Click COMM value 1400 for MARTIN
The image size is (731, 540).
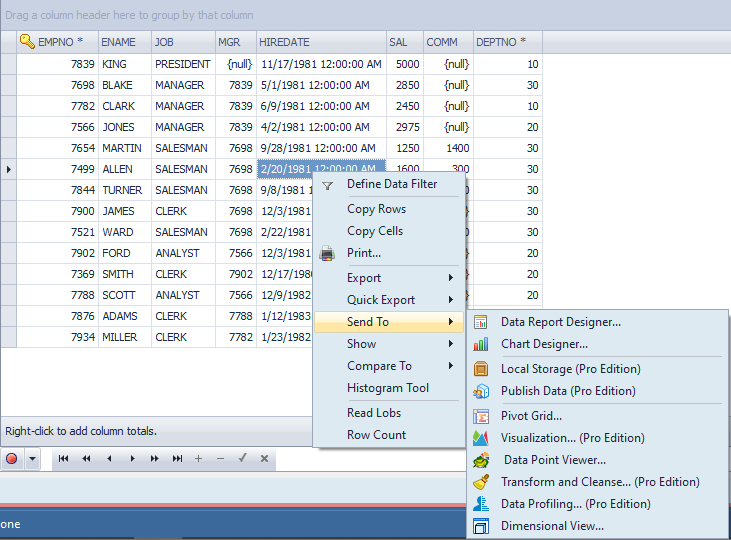coord(448,148)
